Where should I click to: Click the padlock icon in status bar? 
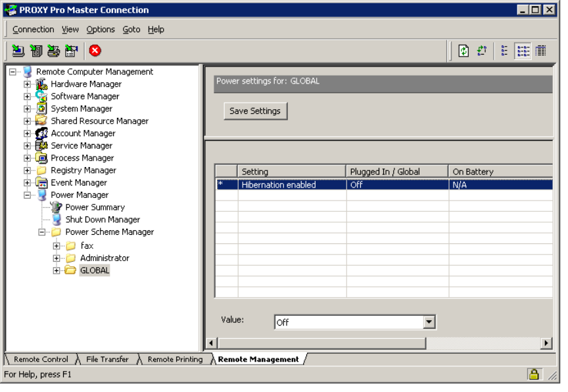(x=534, y=374)
